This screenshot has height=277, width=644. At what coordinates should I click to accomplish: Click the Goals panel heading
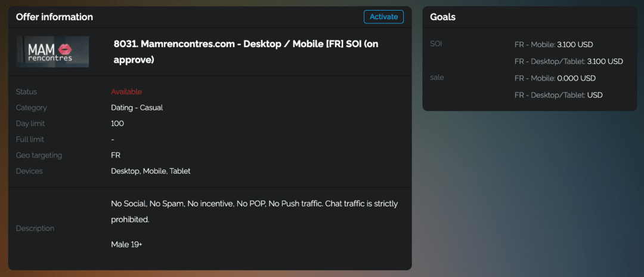coord(442,17)
